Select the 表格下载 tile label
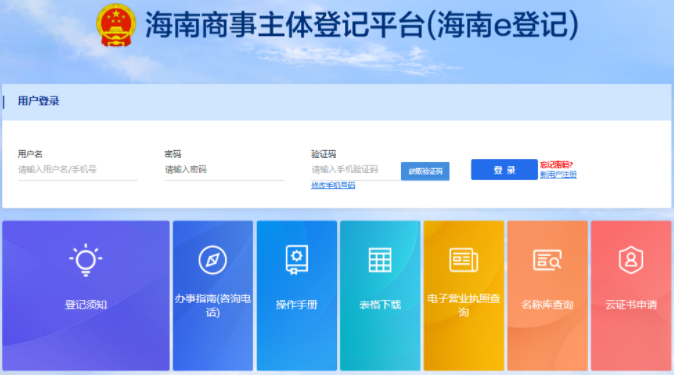The image size is (674, 375). pyautogui.click(x=380, y=304)
